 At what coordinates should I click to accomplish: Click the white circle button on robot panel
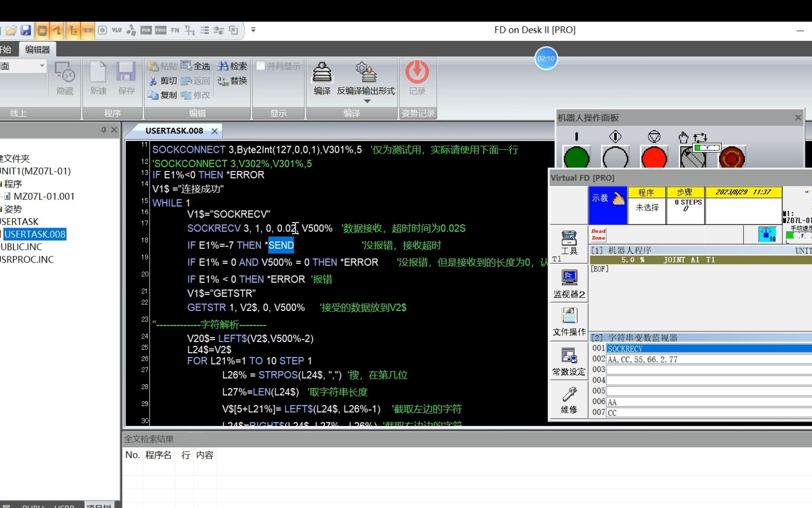(x=615, y=157)
